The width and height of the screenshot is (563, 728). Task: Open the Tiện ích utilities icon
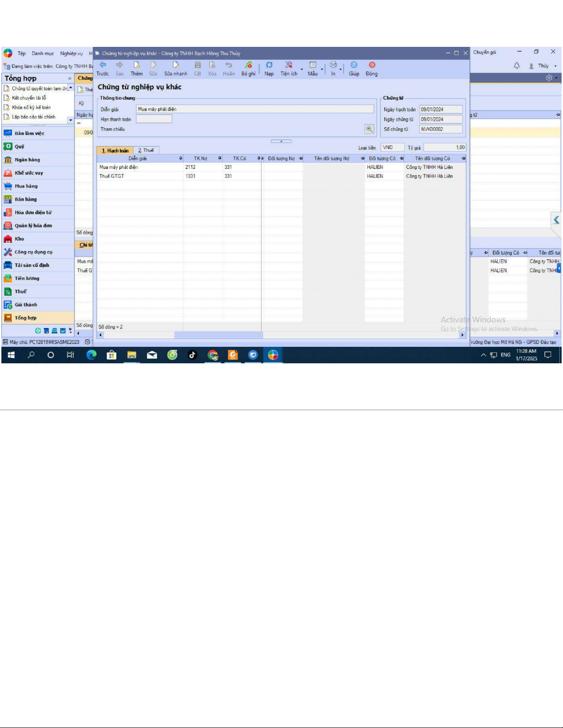pyautogui.click(x=289, y=65)
